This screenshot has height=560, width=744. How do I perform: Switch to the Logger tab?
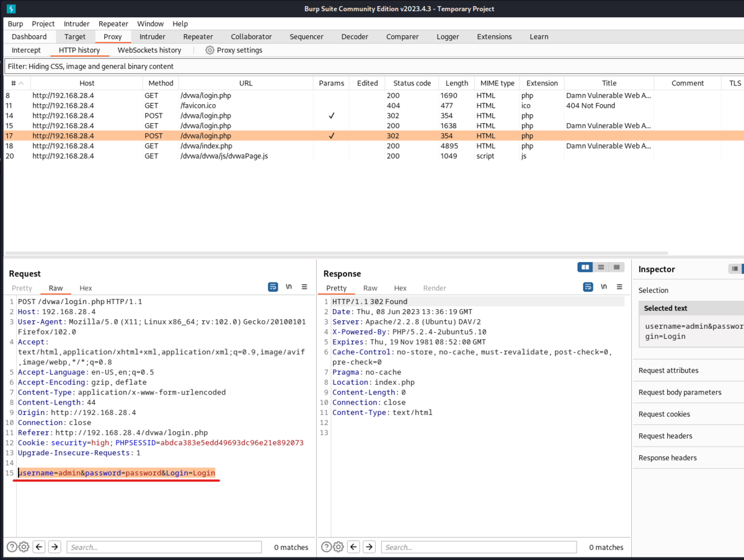coord(448,37)
